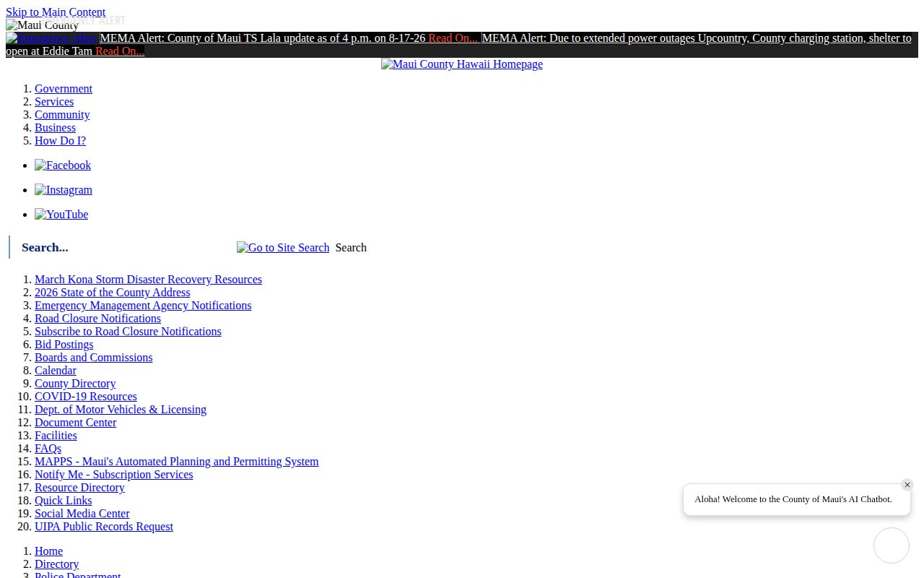This screenshot has height=578, width=924.
Task: Open Dept. of Motor Vehicles & Licensing
Action: click(x=121, y=410)
